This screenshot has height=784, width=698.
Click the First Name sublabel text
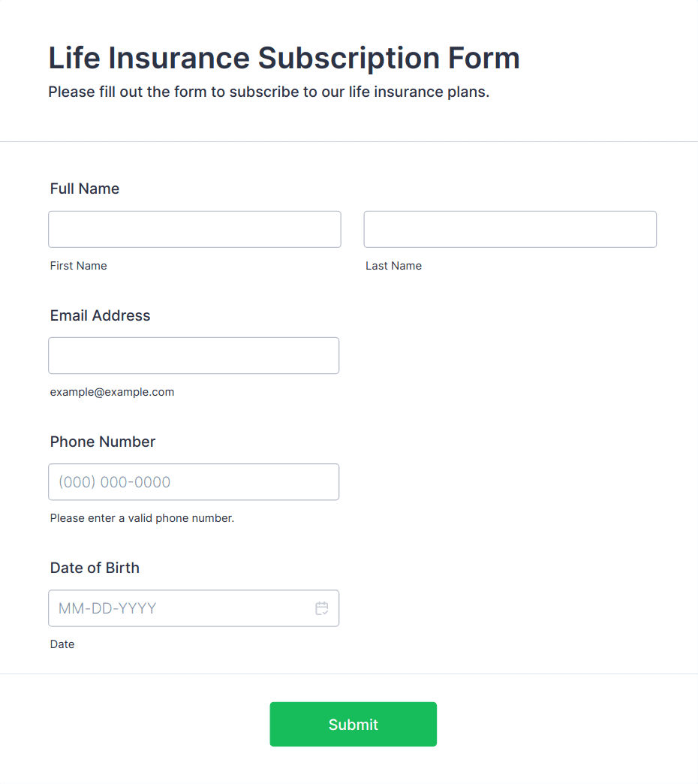(79, 266)
